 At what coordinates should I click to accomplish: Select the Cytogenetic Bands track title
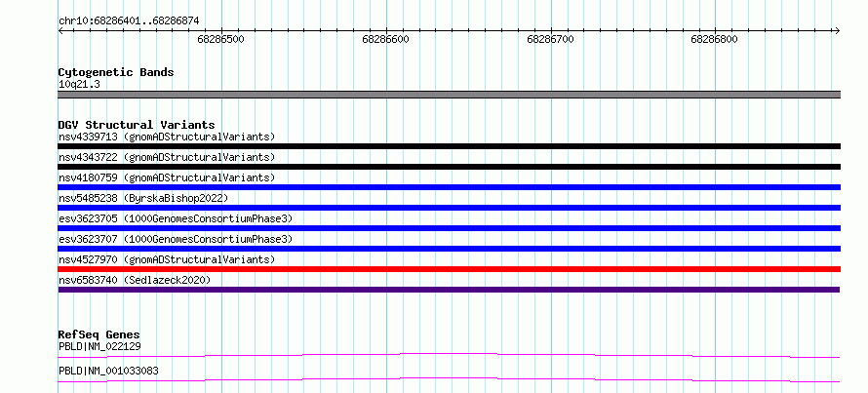[x=116, y=72]
